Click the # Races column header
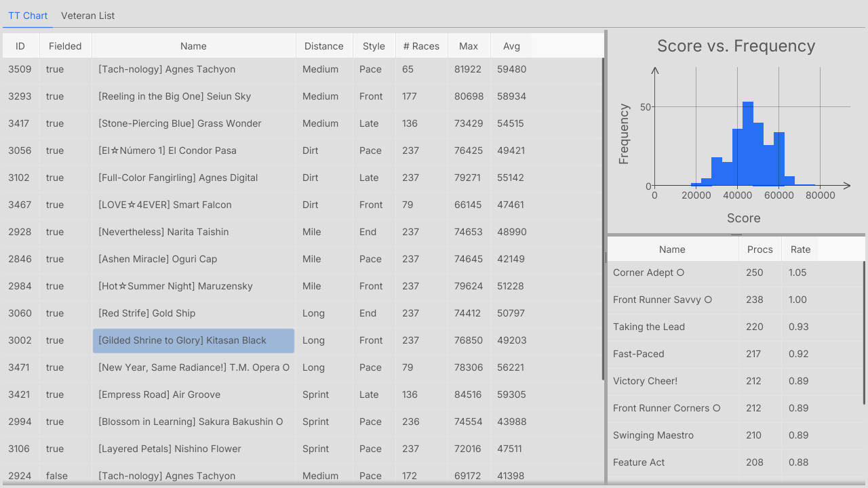This screenshot has height=488, width=868. pos(421,46)
